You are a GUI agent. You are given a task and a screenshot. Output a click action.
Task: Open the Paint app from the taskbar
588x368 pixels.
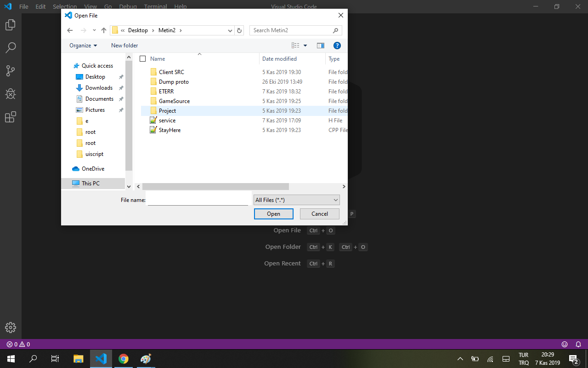[146, 359]
